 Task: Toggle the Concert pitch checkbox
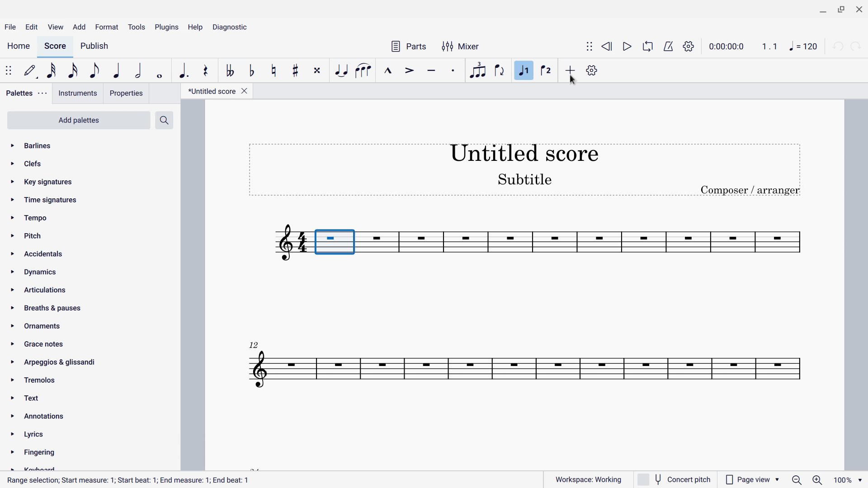(644, 480)
